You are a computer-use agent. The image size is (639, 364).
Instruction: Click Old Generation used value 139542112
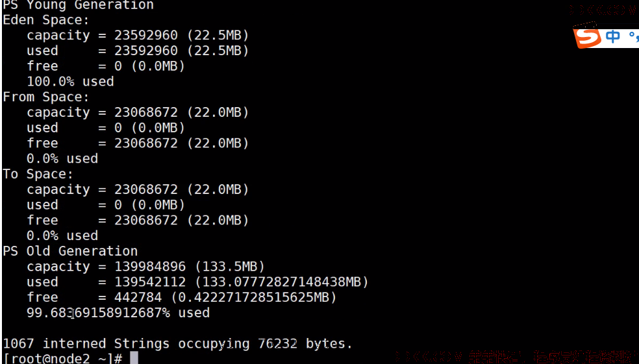pyautogui.click(x=150, y=282)
